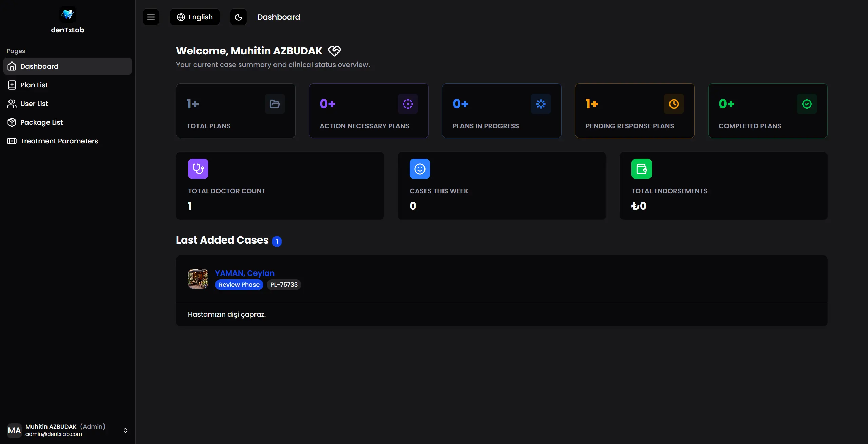
Task: Click wallet icon on Total Endorsements card
Action: 641,169
